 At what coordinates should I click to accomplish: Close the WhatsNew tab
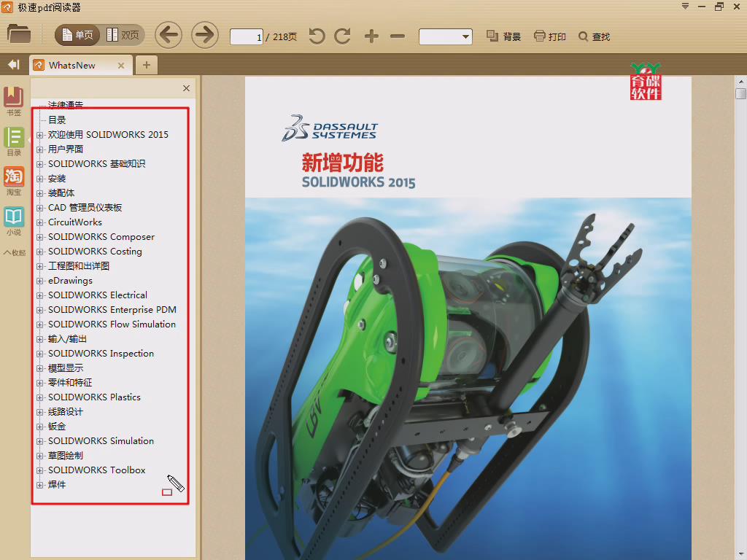[x=121, y=66]
